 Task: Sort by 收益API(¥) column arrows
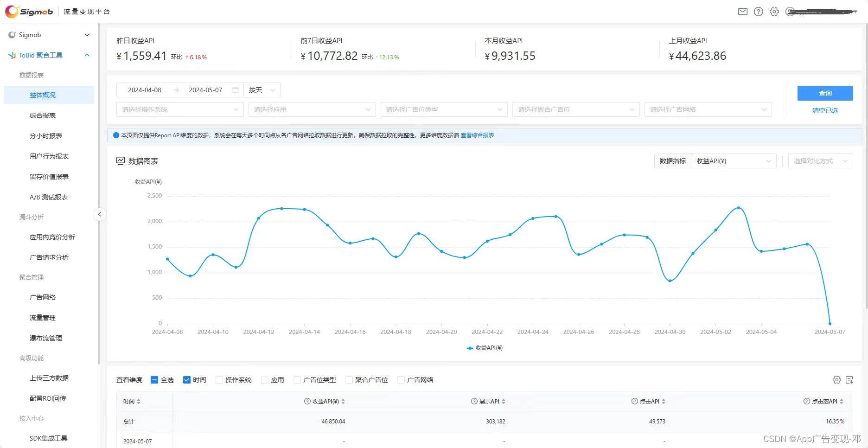click(x=343, y=402)
